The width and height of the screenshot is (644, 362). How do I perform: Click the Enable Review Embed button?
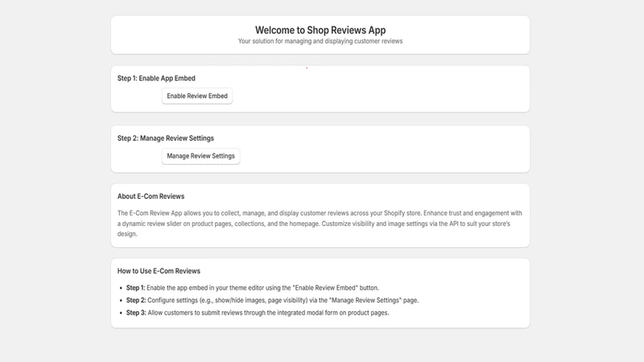197,96
